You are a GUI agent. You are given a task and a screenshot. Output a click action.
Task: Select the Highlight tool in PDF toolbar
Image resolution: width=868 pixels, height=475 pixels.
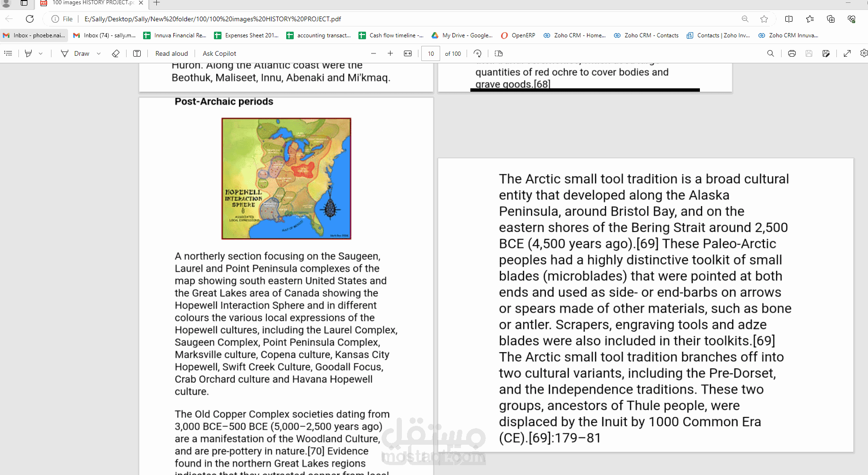click(28, 53)
